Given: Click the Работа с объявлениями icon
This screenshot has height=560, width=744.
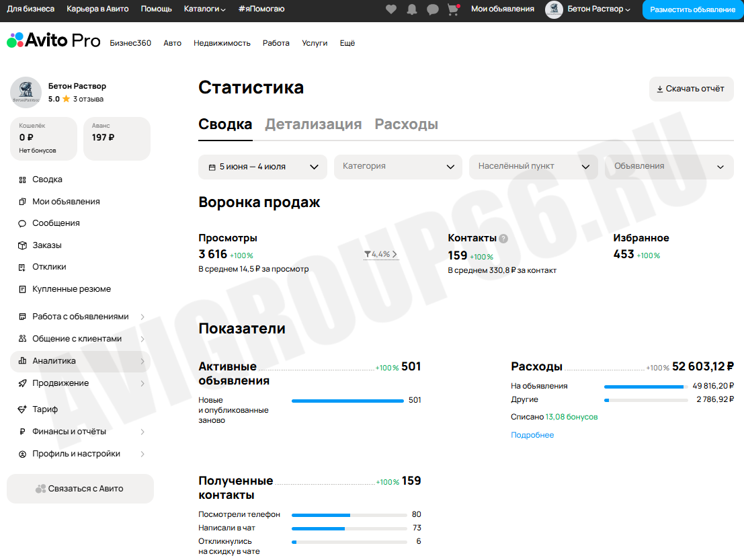Looking at the screenshot, I should point(22,317).
